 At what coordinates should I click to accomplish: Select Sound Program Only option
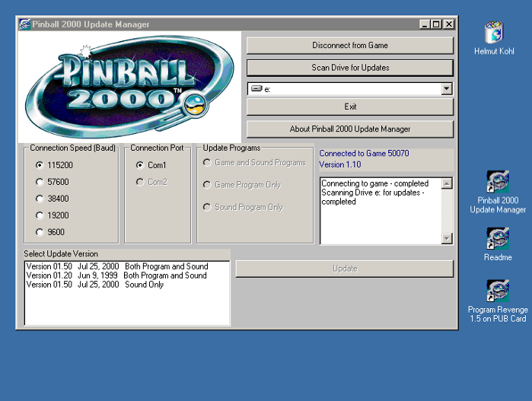pyautogui.click(x=243, y=207)
